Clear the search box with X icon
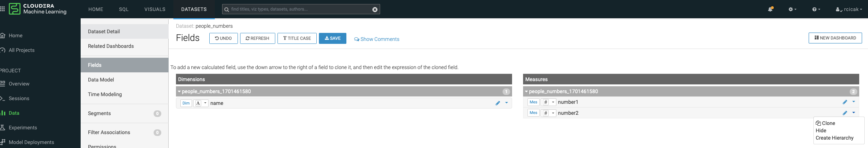 [375, 10]
